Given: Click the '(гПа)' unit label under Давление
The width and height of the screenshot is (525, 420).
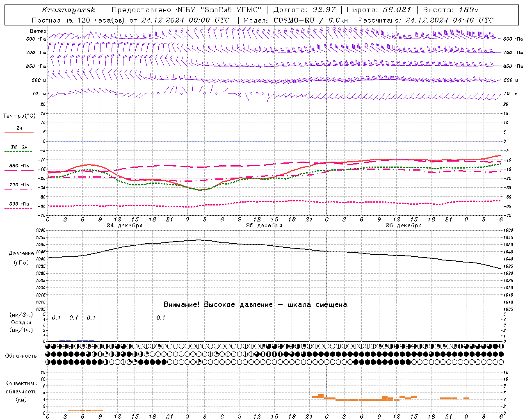Looking at the screenshot, I should [x=21, y=263].
